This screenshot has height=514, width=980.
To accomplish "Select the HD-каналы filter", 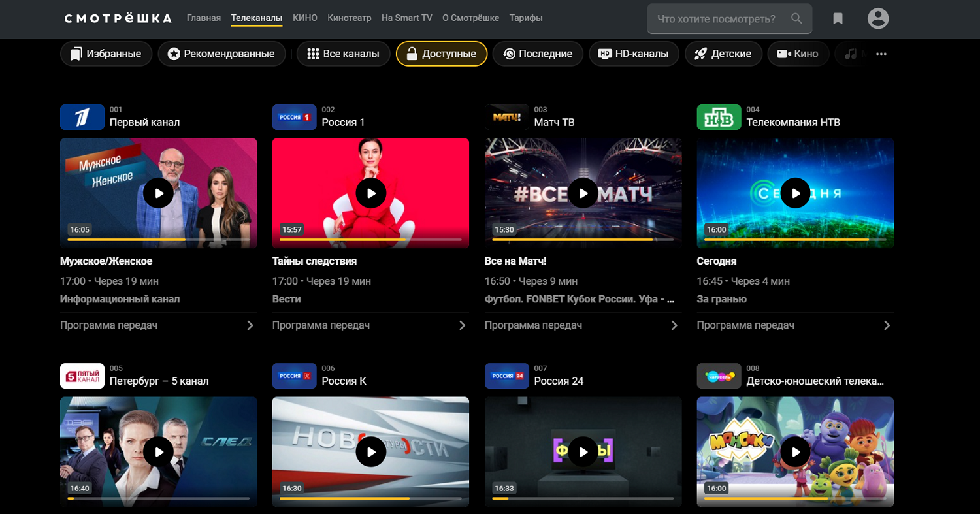I will 634,54.
